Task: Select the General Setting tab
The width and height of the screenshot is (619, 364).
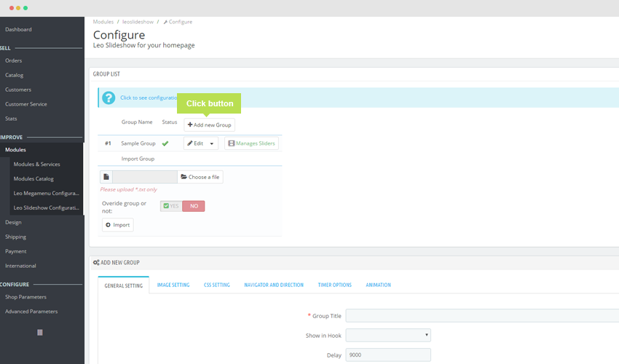Action: coord(124,285)
